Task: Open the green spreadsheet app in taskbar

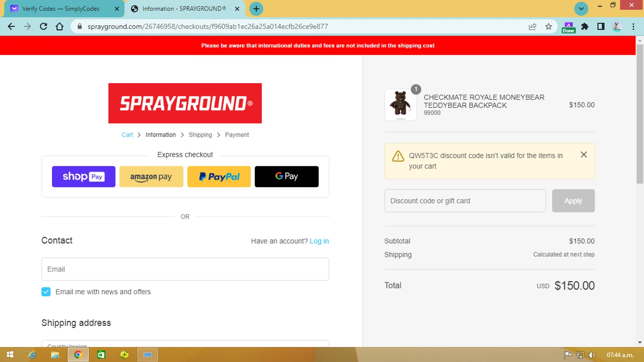Action: coord(101,355)
